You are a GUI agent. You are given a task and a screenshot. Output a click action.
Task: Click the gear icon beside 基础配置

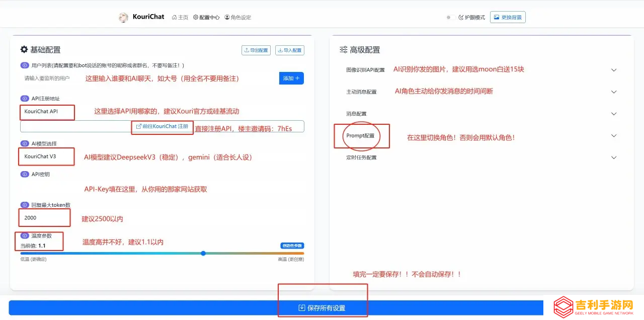[24, 49]
